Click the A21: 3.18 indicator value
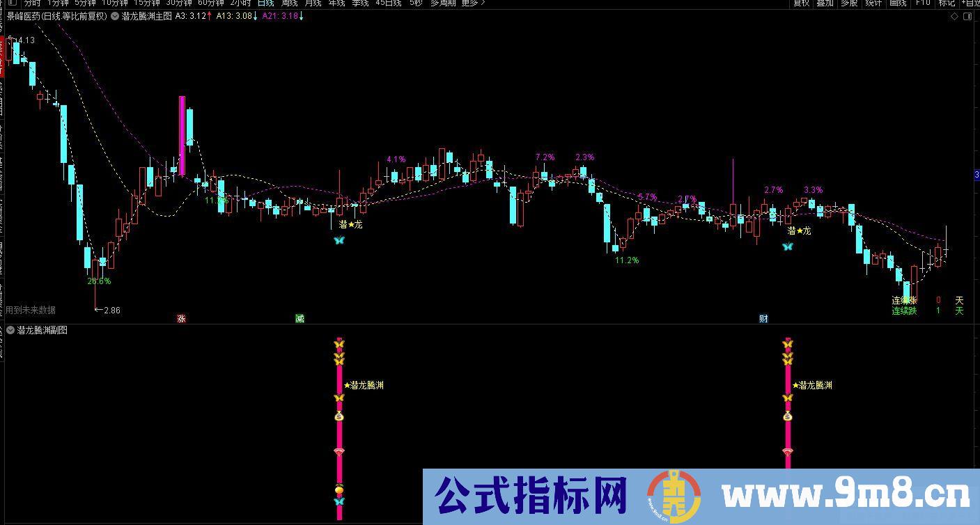The height and width of the screenshot is (525, 980). [x=280, y=16]
